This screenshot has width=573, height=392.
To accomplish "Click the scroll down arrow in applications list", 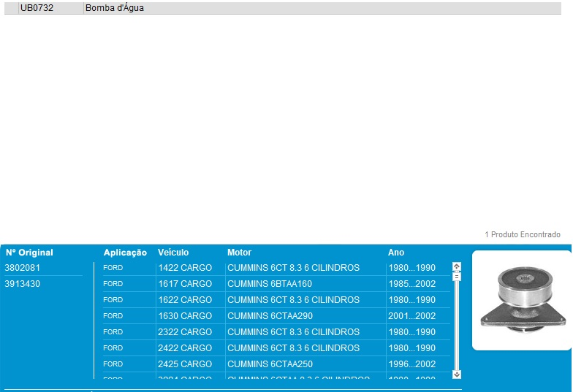I will (x=457, y=374).
